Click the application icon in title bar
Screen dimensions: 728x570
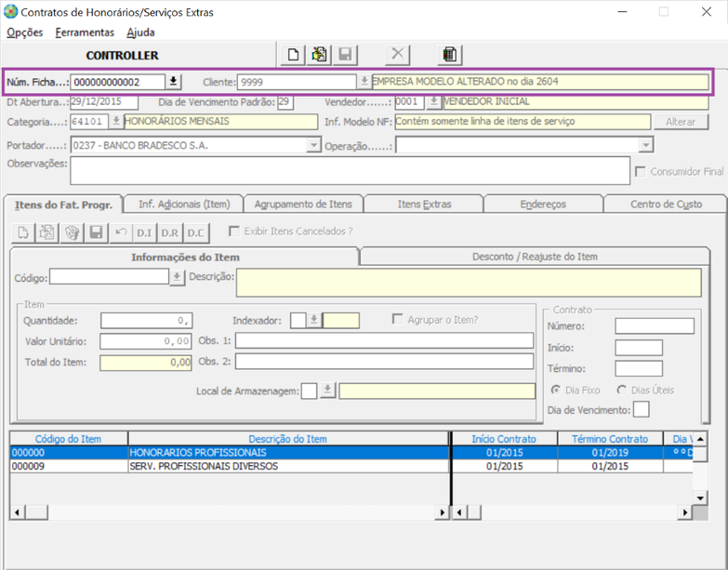click(x=10, y=11)
